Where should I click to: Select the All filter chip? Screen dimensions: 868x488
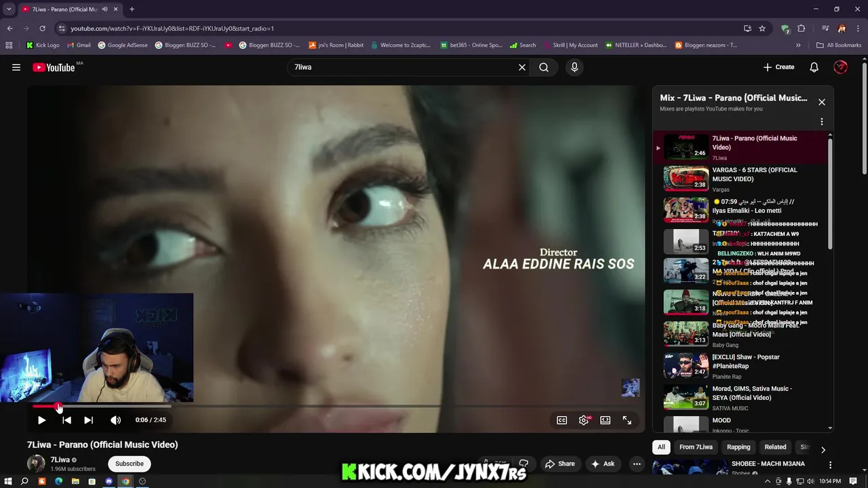661,447
